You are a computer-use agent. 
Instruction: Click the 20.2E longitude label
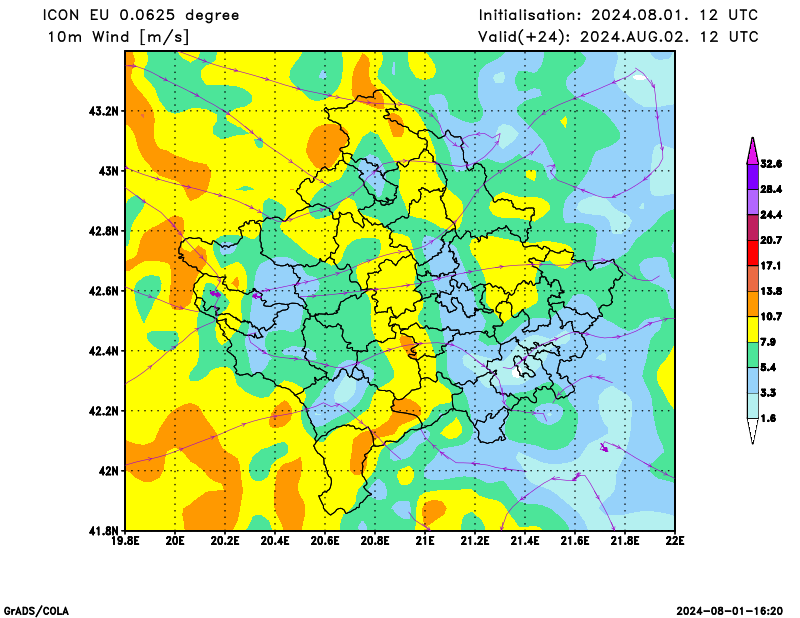(225, 540)
